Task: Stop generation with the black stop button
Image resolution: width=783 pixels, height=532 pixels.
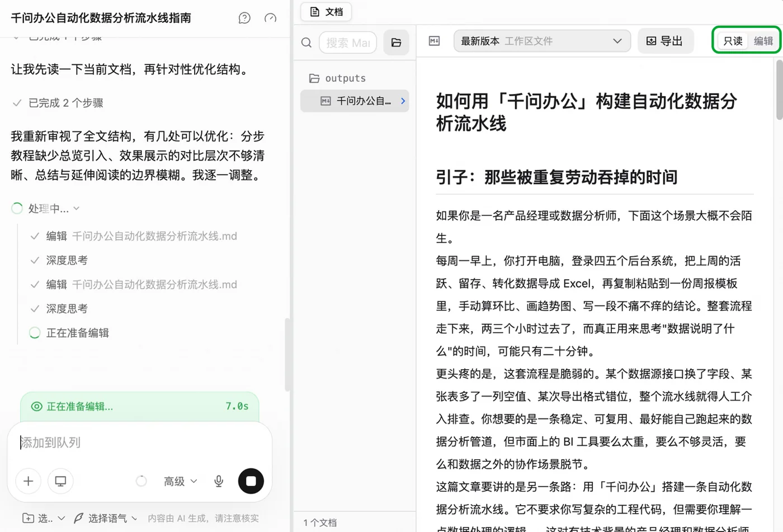Action: click(x=251, y=481)
